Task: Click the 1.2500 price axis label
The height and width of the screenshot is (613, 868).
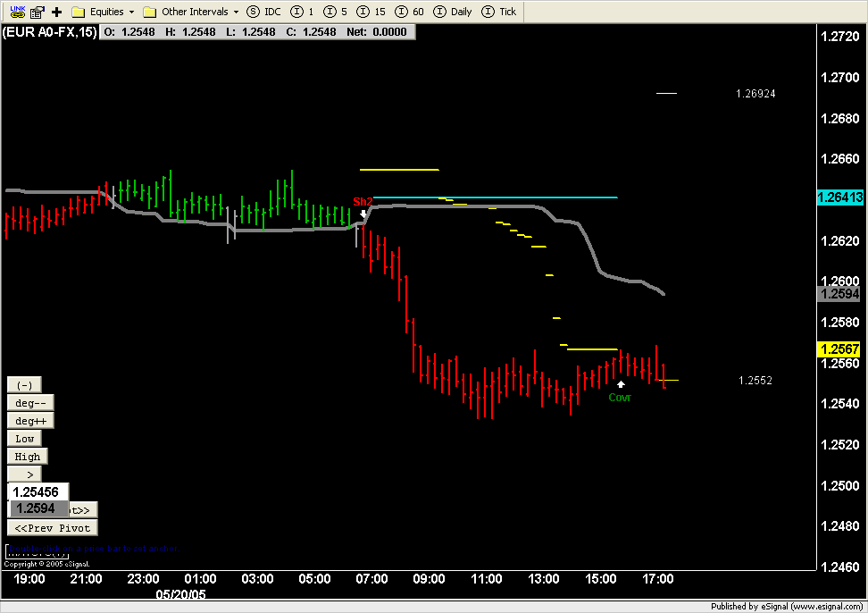Action: (839, 485)
